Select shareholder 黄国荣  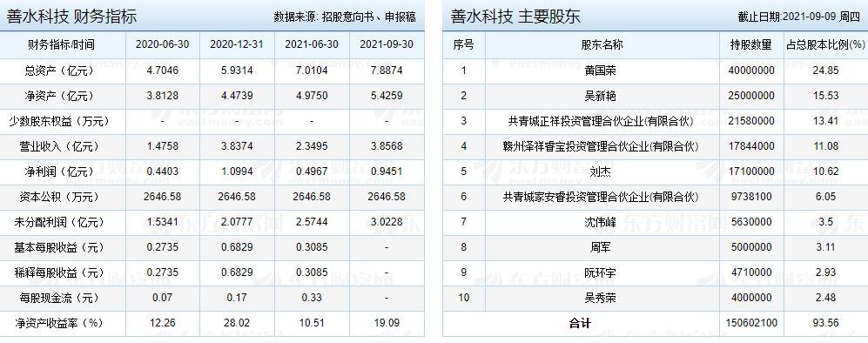pyautogui.click(x=600, y=71)
